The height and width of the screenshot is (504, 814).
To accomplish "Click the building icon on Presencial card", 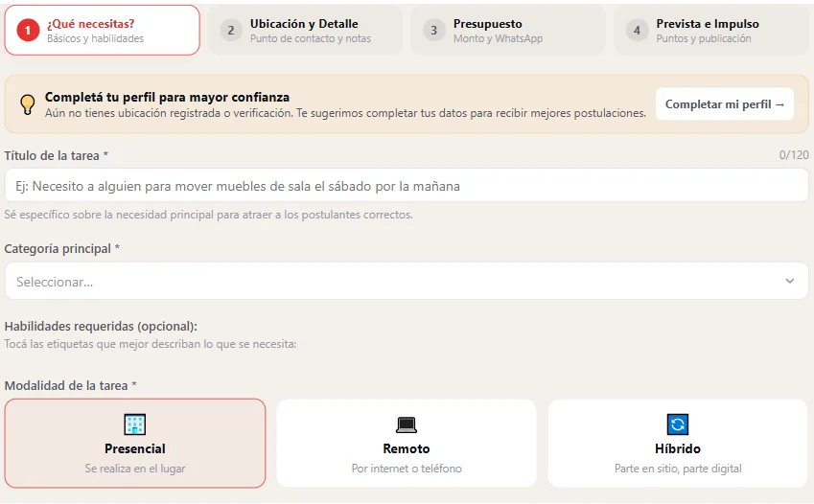I will (x=135, y=424).
